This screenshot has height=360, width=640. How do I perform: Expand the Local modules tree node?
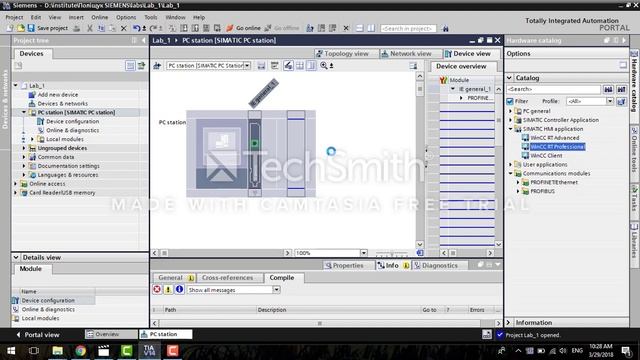32,139
